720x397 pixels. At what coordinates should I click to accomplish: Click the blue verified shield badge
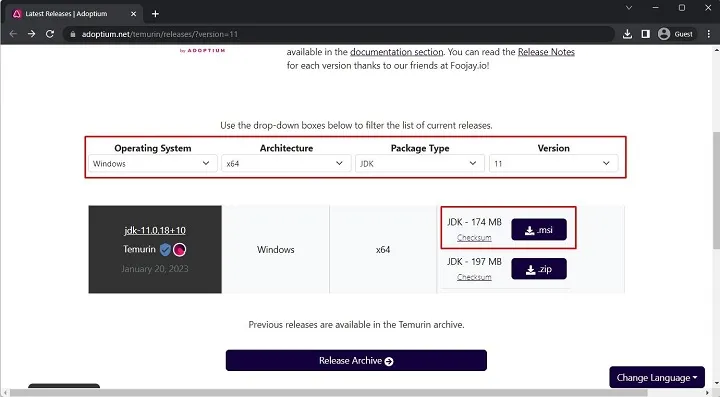point(165,250)
